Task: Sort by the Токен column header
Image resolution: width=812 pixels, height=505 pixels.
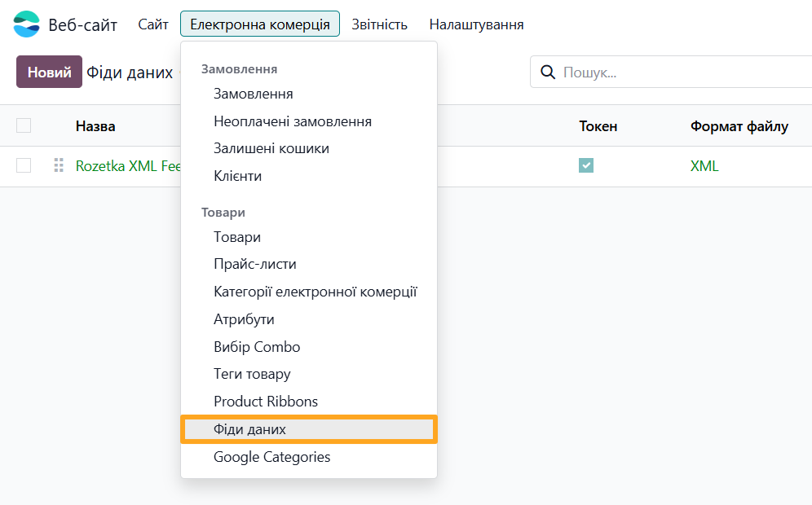Action: (x=598, y=126)
